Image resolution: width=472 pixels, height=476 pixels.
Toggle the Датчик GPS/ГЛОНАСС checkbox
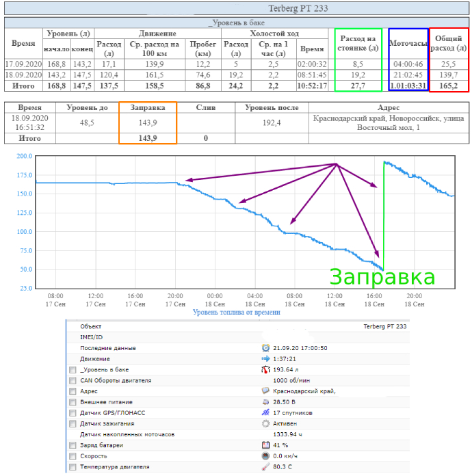coord(73,413)
